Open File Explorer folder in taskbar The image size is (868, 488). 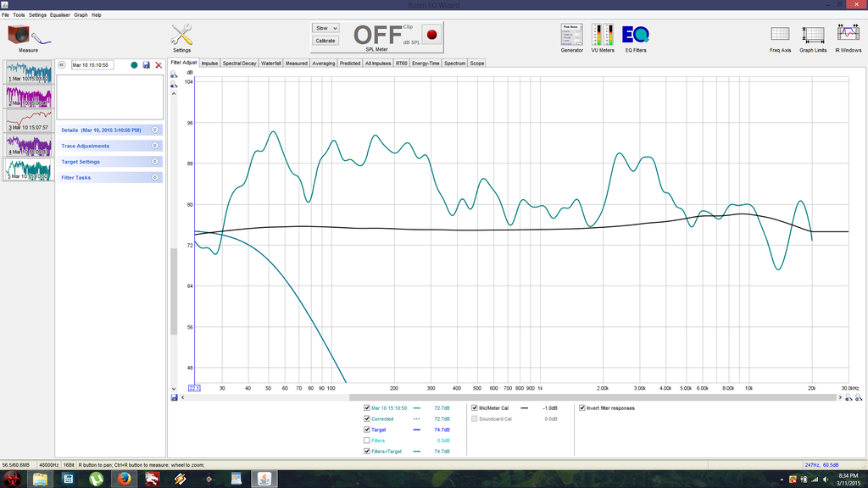coord(40,479)
